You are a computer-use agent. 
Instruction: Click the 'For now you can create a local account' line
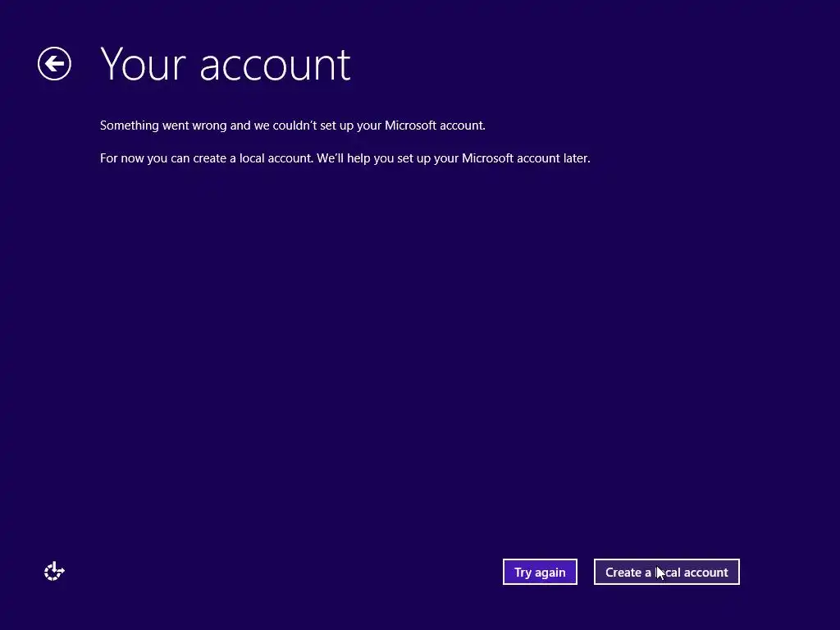[x=345, y=158]
